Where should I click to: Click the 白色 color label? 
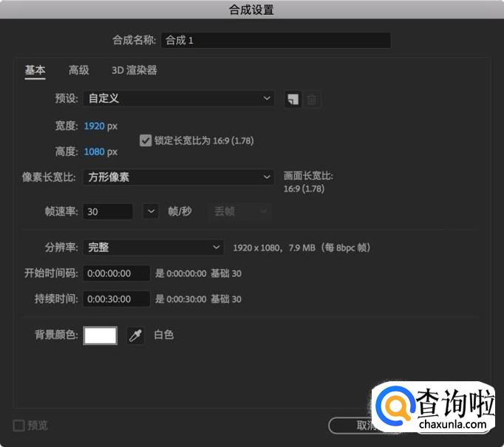point(164,335)
